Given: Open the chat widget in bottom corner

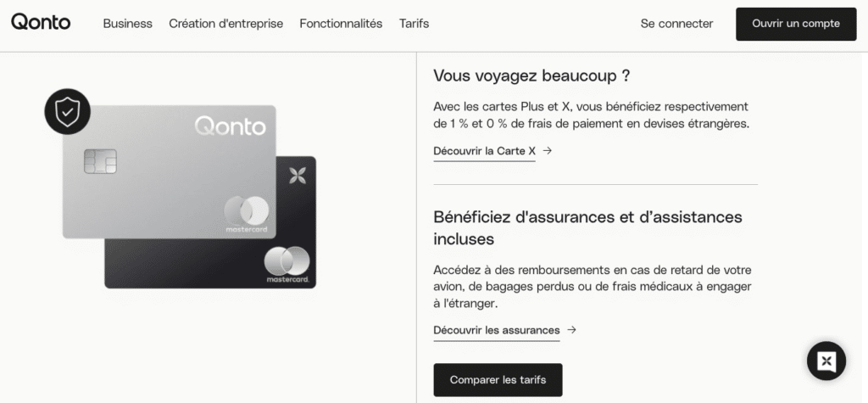Looking at the screenshot, I should (x=826, y=361).
